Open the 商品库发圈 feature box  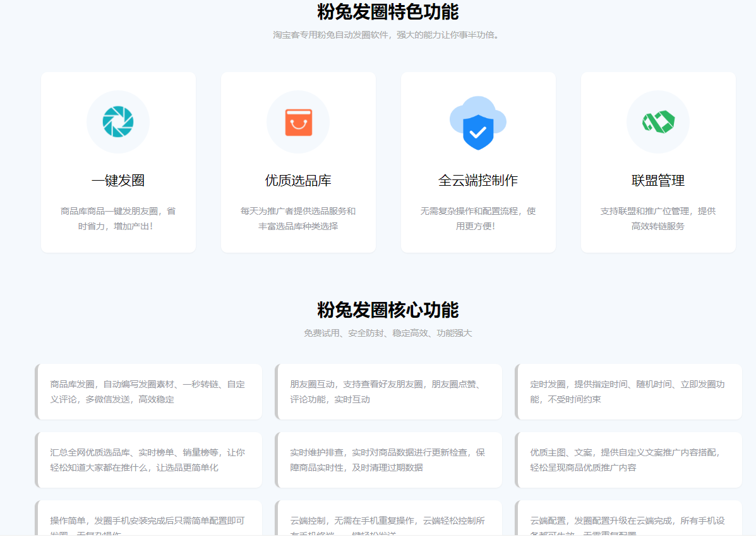coord(148,392)
